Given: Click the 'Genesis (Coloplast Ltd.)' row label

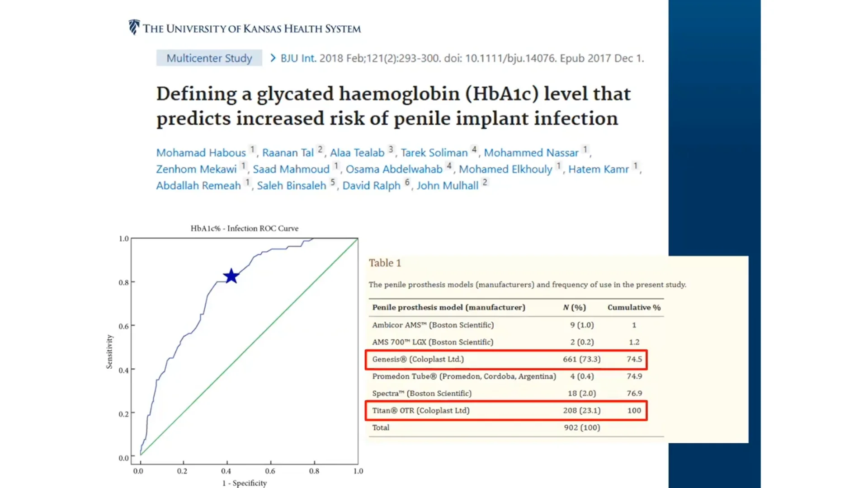Looking at the screenshot, I should (418, 359).
